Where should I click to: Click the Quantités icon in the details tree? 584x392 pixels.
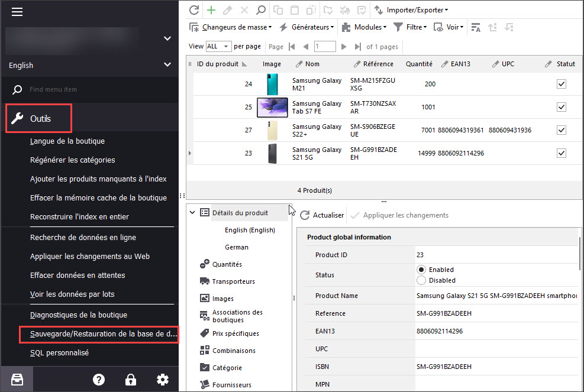[205, 264]
